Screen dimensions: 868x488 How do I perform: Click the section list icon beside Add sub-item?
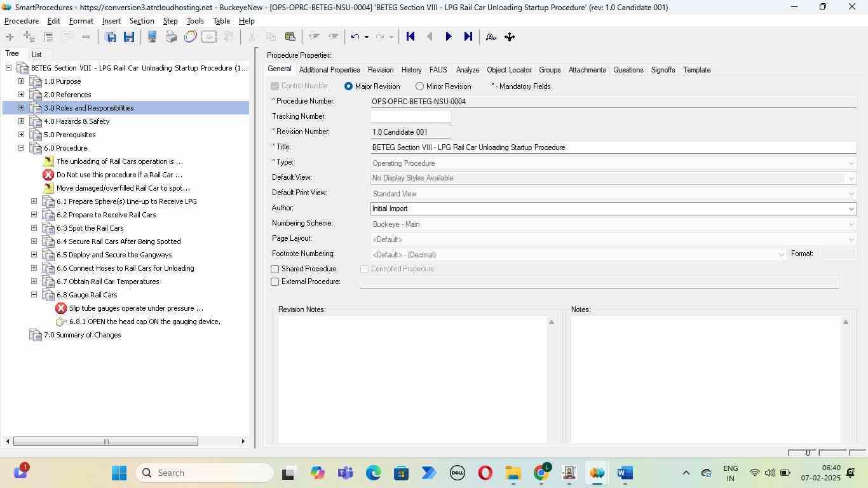click(x=48, y=37)
